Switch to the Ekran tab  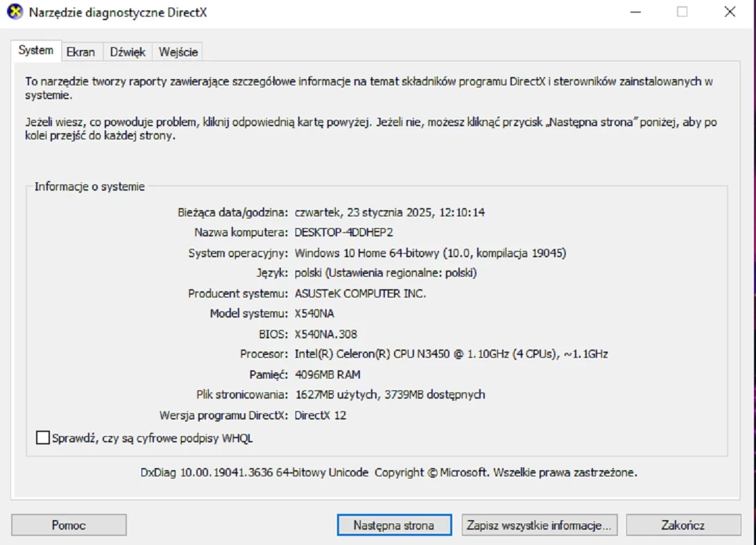click(x=80, y=52)
